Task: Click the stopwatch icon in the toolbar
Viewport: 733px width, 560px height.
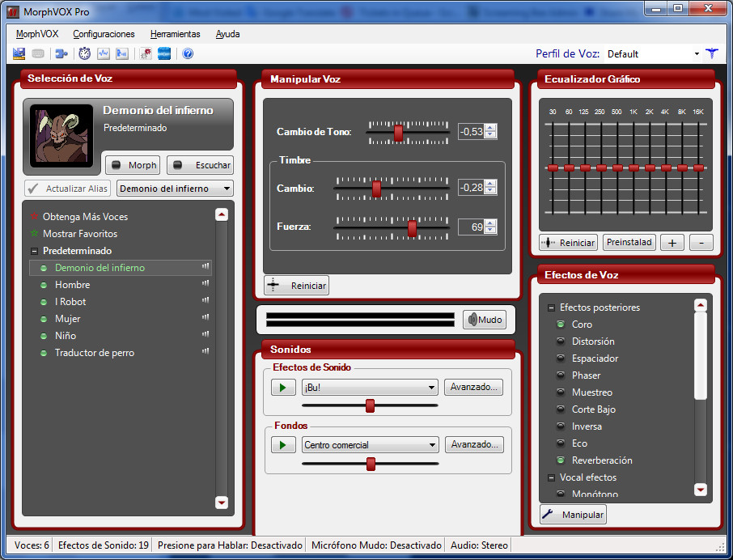Action: coord(84,54)
